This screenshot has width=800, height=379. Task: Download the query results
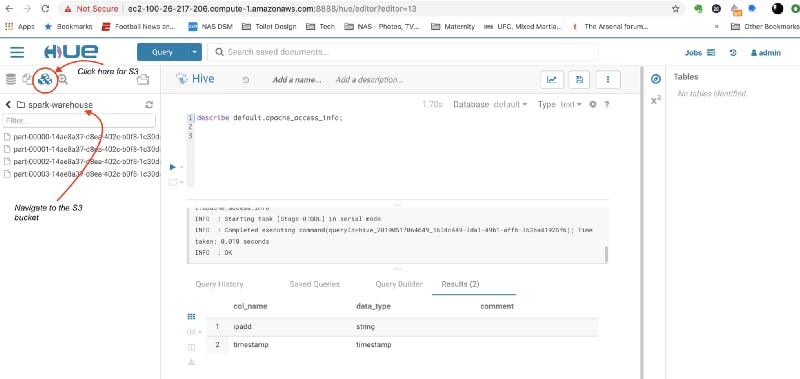click(x=191, y=362)
